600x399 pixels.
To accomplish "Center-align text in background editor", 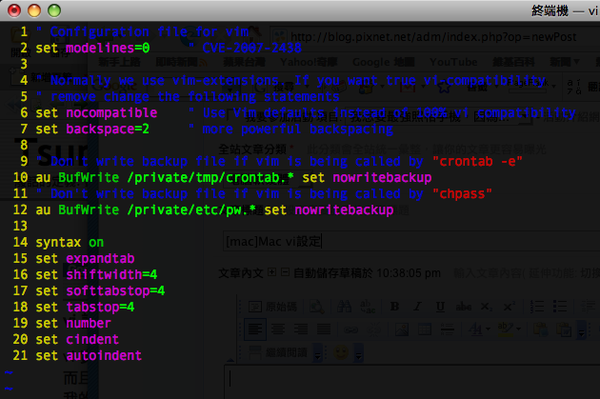I will point(278,329).
